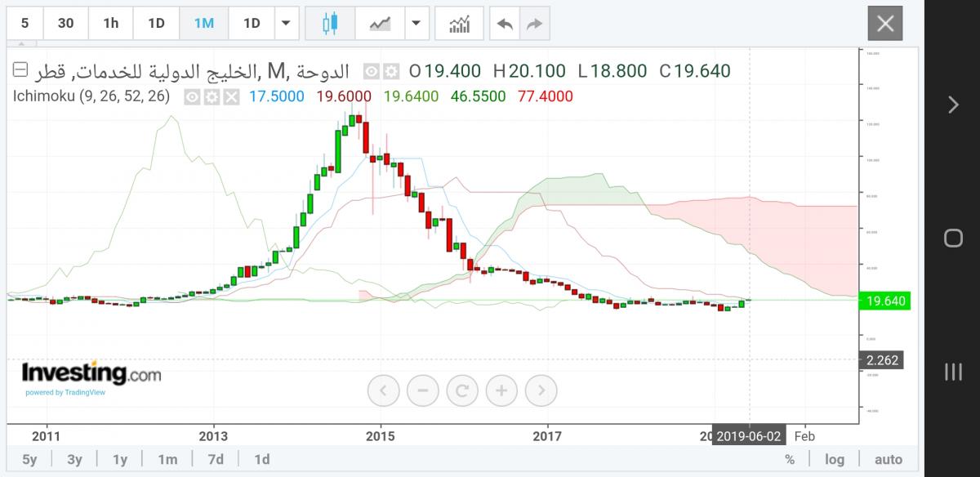Click green price label 19.640
Image resolution: width=980 pixels, height=477 pixels.
tap(884, 301)
